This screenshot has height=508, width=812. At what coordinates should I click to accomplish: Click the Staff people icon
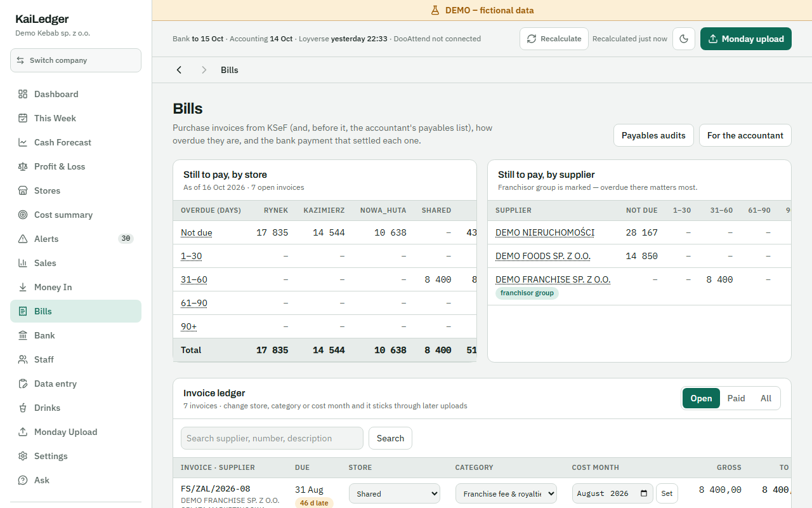tap(23, 359)
